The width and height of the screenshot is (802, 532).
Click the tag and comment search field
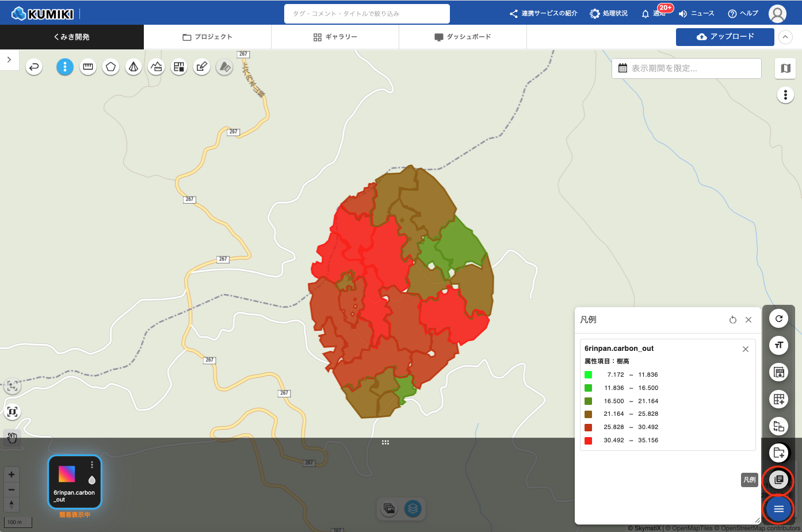[x=366, y=14]
